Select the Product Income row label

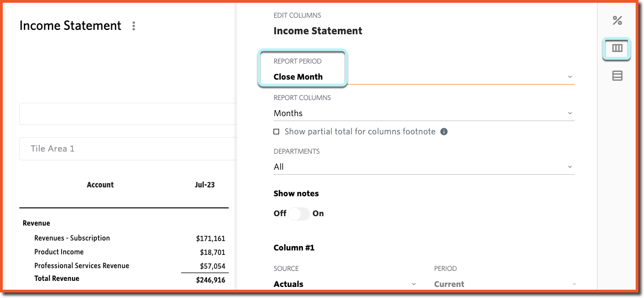(59, 252)
